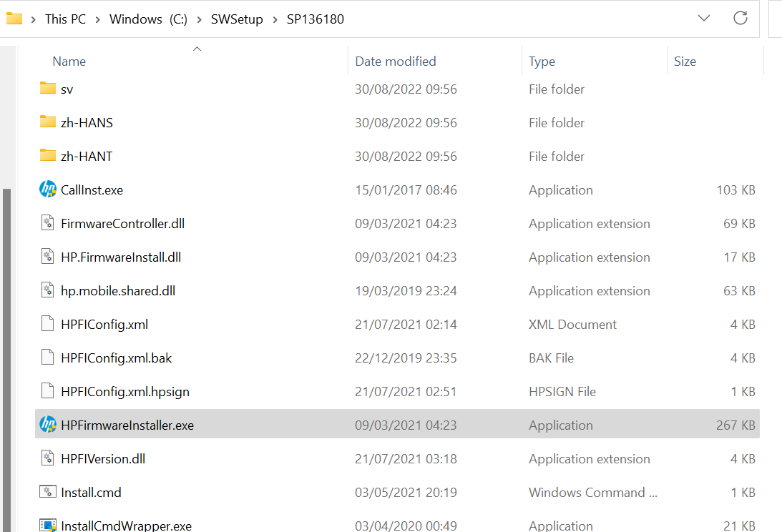This screenshot has width=782, height=532.
Task: Select the zh-HANS folder icon
Action: point(47,122)
